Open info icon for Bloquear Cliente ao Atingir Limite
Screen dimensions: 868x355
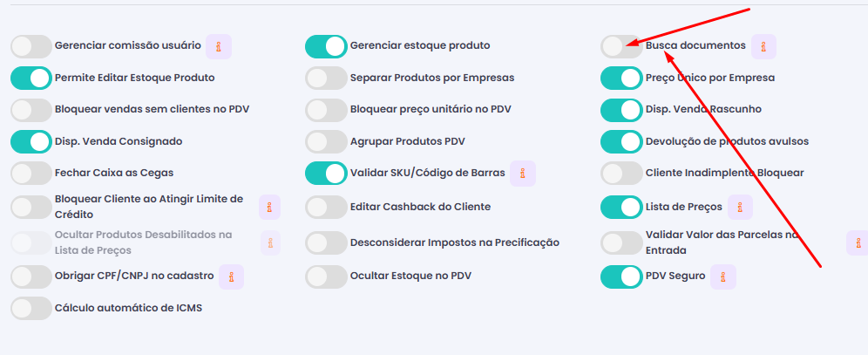pos(270,207)
